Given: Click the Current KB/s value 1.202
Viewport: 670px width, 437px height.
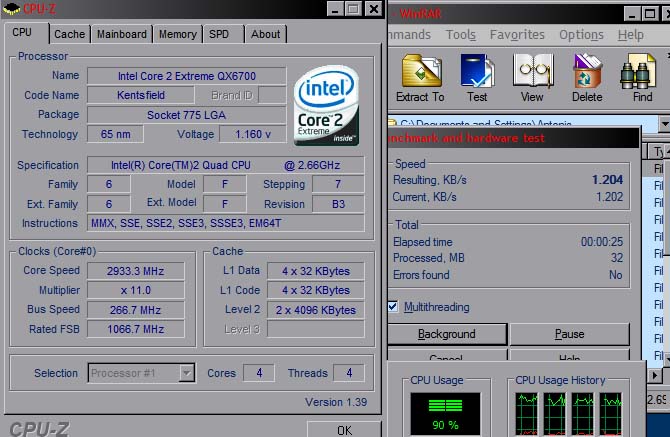Looking at the screenshot, I should (x=609, y=197).
